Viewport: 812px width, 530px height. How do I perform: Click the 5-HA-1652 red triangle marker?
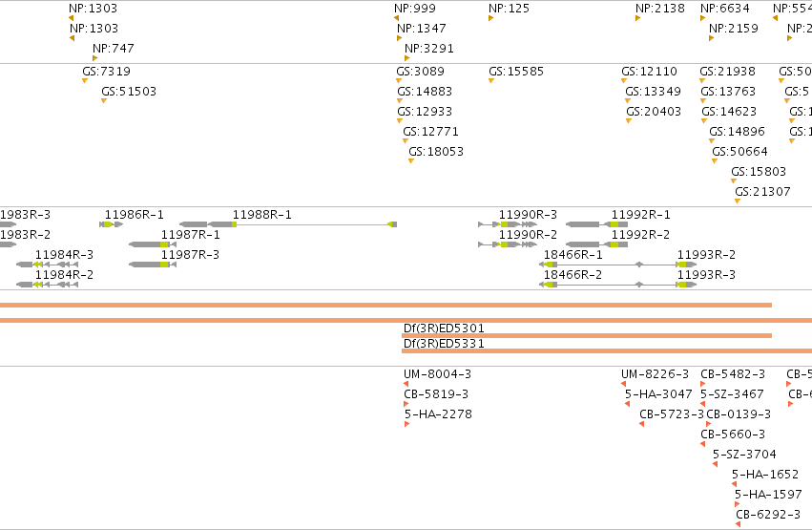(735, 484)
